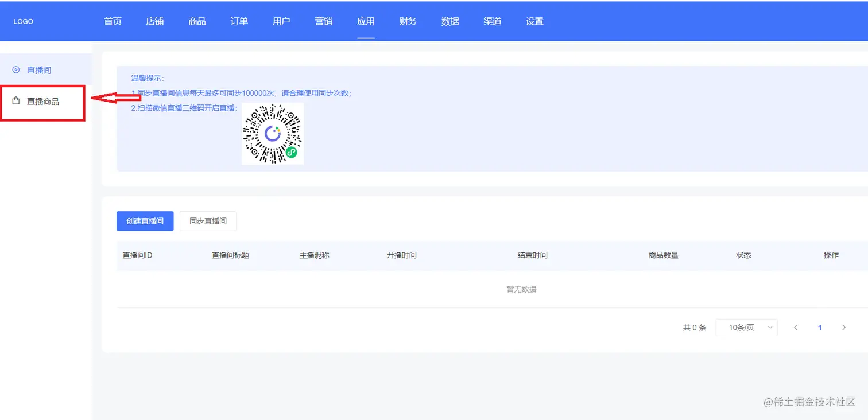Open the 财务 menu
The height and width of the screenshot is (420, 868).
click(x=408, y=21)
